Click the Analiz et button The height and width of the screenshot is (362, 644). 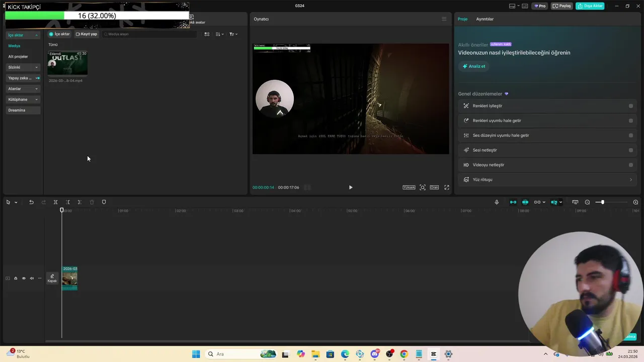(474, 66)
